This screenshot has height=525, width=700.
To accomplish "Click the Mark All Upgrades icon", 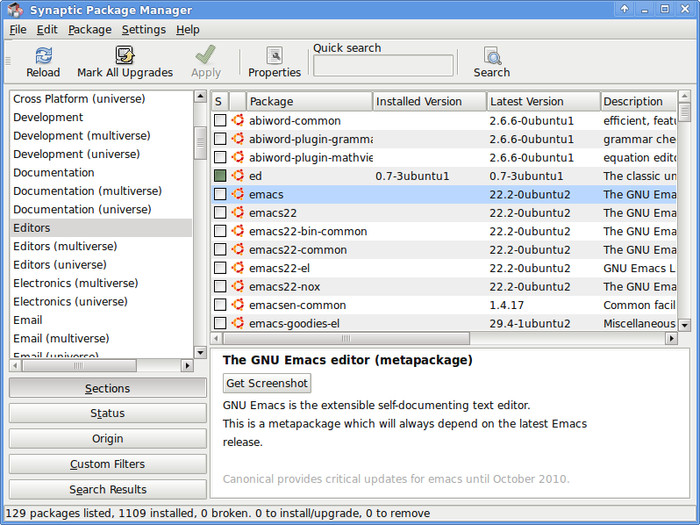I will pyautogui.click(x=125, y=55).
